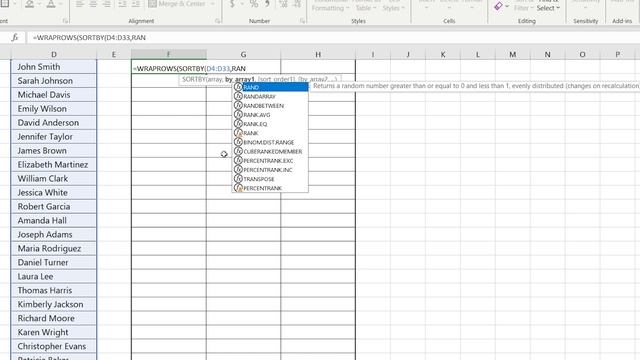Click the cell containing Emily Wilson
The height and width of the screenshot is (360, 640).
pos(53,109)
